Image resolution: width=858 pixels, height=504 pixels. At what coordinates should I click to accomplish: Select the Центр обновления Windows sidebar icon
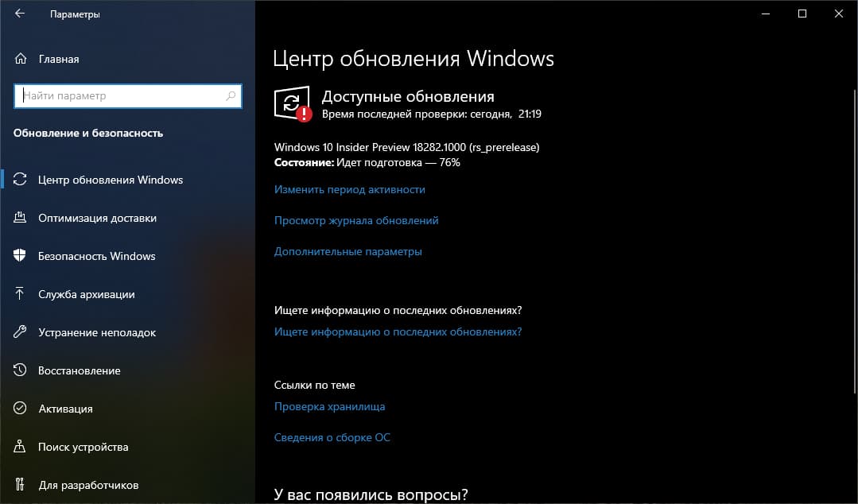tap(21, 180)
